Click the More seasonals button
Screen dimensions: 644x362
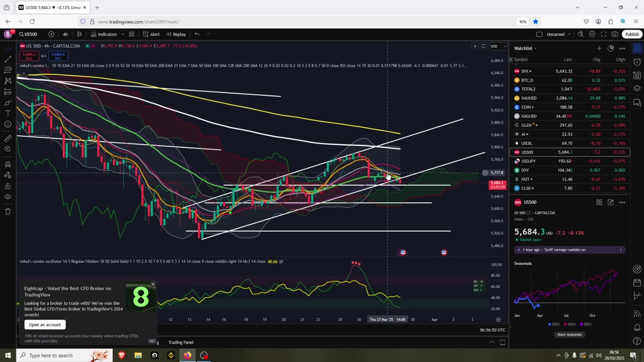[x=570, y=335]
